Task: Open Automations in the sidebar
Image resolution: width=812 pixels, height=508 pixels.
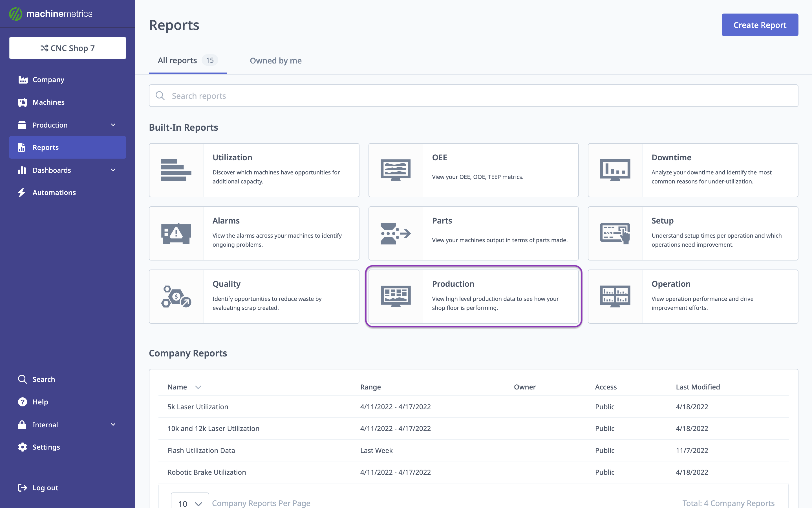Action: 68,192
